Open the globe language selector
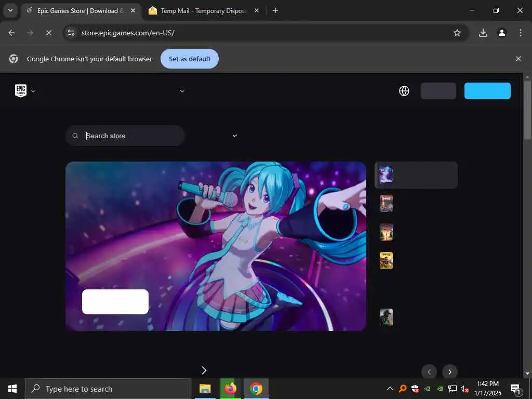Viewport: 532px width, 399px height. click(x=404, y=91)
